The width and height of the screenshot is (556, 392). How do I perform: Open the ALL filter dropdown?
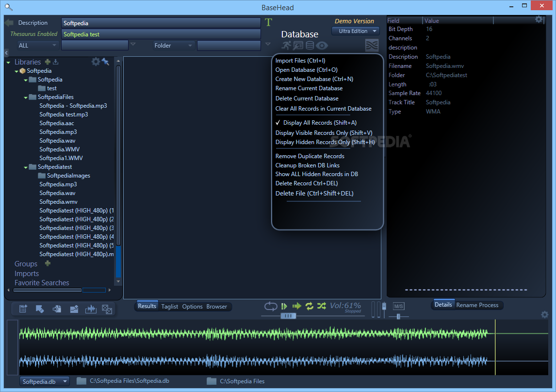tap(37, 46)
